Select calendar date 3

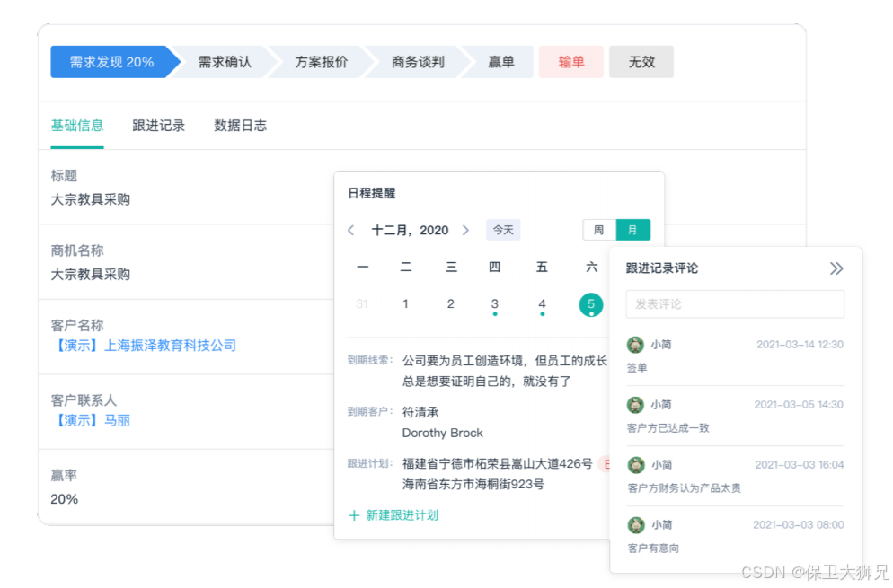(494, 304)
